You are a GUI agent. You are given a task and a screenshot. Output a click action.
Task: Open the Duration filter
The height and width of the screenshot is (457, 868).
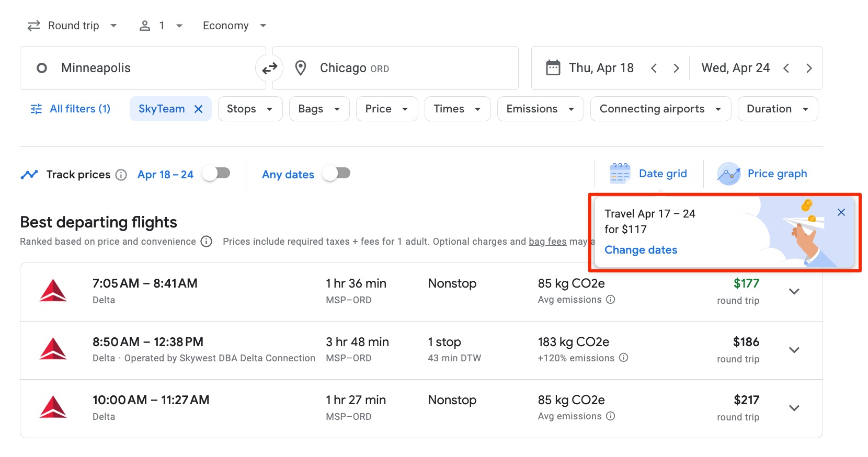click(x=778, y=109)
